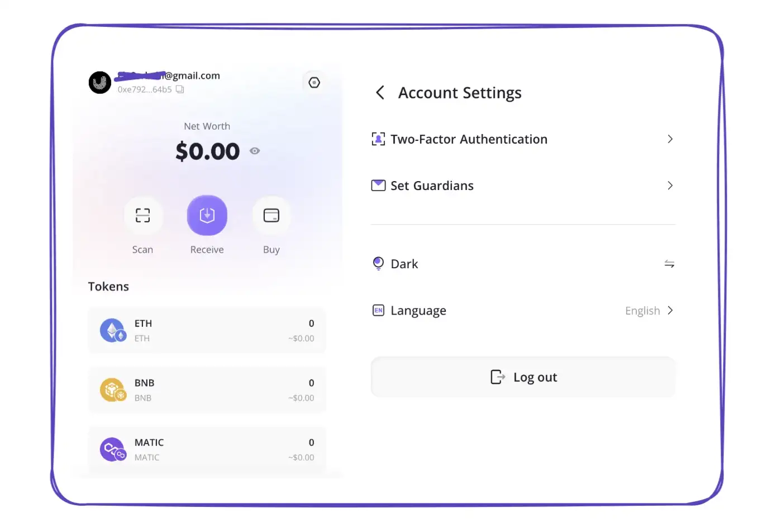Click the $0.00 net worth amount

[207, 151]
